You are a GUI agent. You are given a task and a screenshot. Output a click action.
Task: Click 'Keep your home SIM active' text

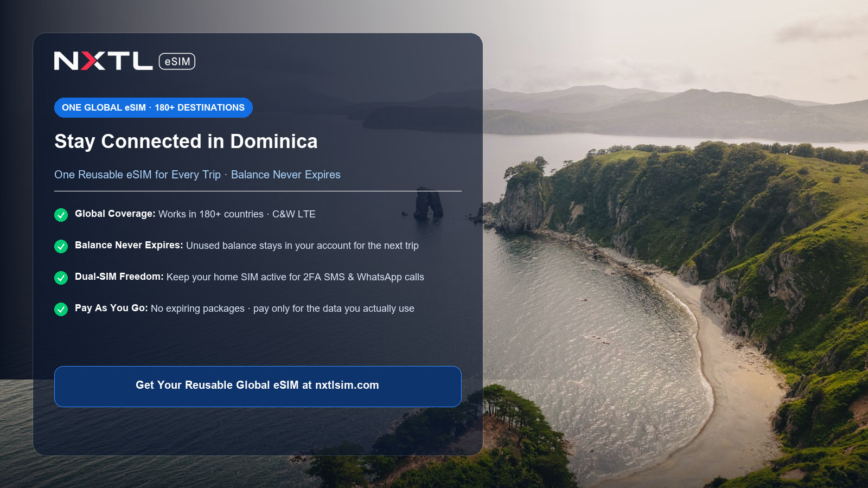228,277
